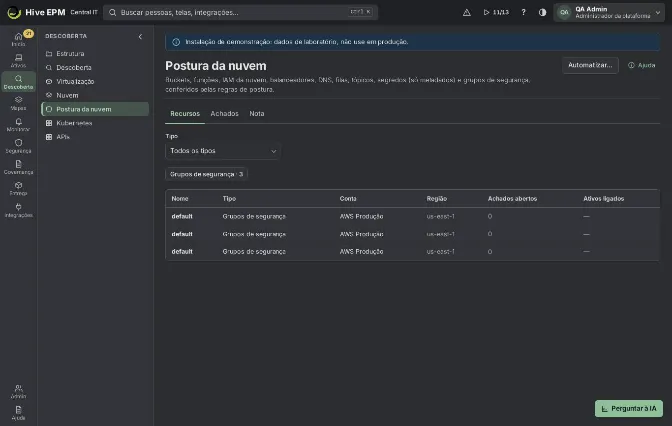Image resolution: width=672 pixels, height=426 pixels.
Task: Open the Início home icon in the sidebar
Action: [x=18, y=39]
